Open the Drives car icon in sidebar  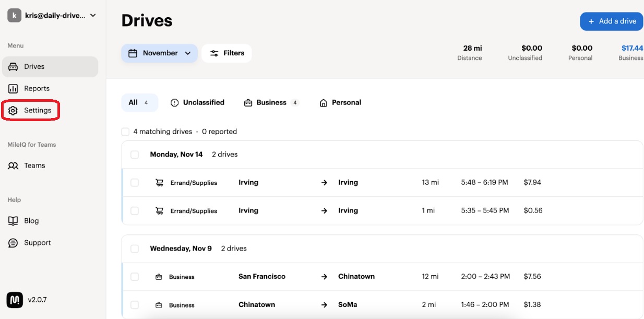[x=13, y=67]
